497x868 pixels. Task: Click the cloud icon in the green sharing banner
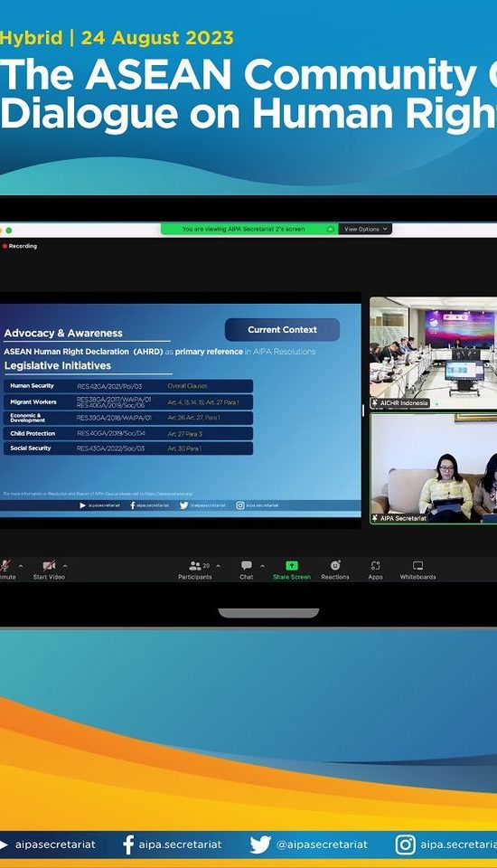pyautogui.click(x=331, y=229)
